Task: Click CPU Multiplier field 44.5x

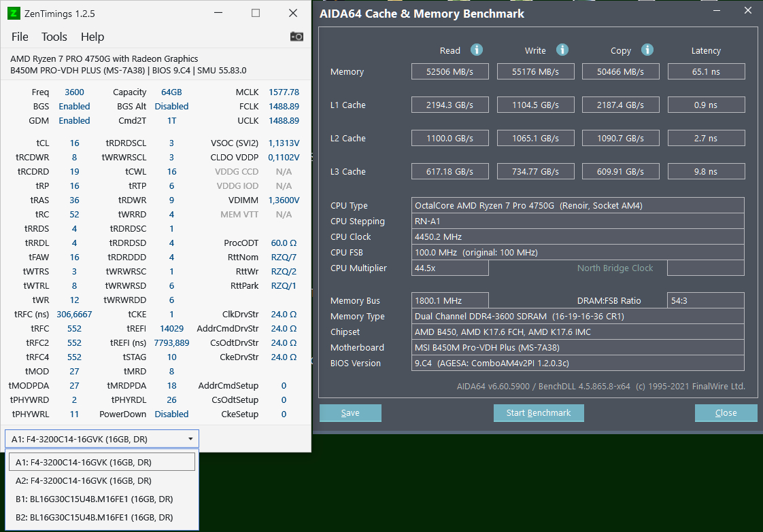Action: pos(450,268)
